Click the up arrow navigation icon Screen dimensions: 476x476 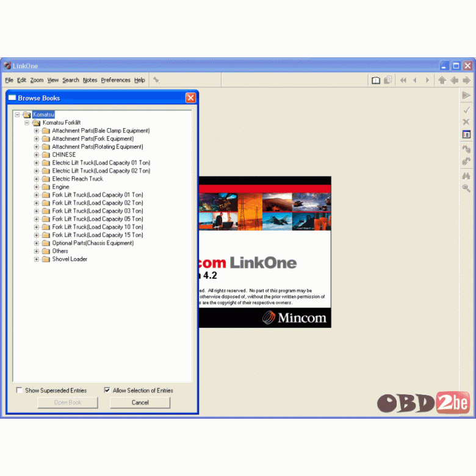click(x=442, y=80)
